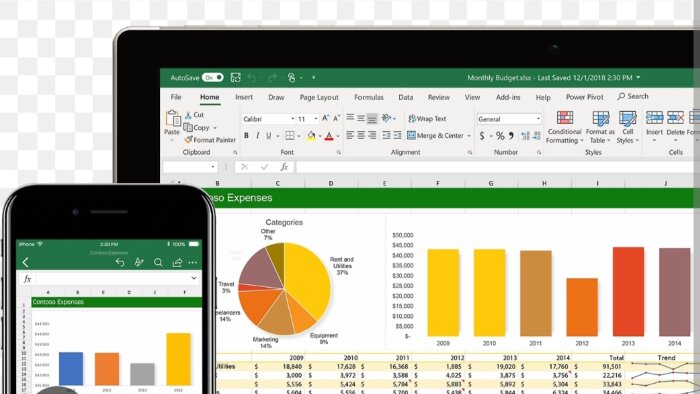Viewport: 700px width, 394px height.
Task: Open the Format as Table gallery
Action: click(600, 128)
